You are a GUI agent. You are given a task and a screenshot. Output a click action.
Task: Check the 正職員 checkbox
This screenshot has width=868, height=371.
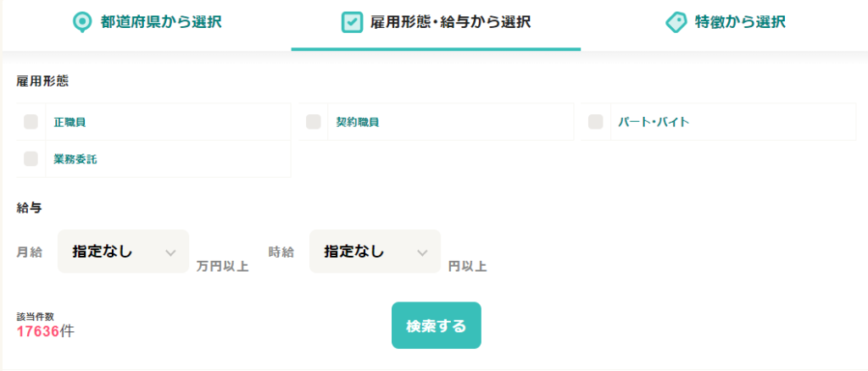(31, 122)
